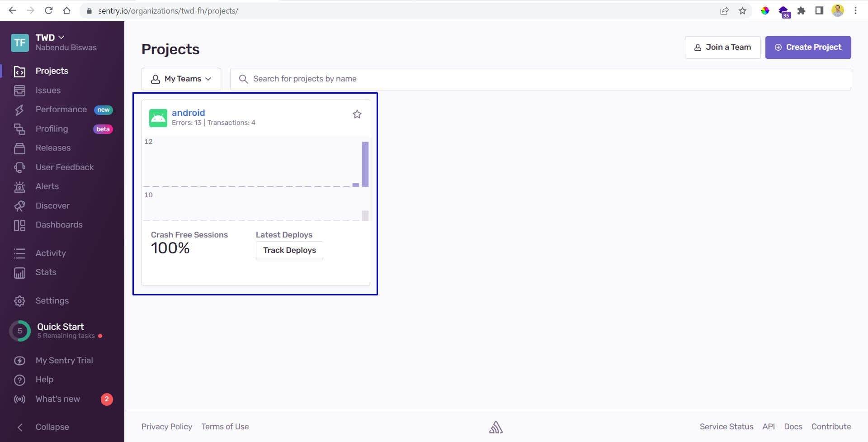Viewport: 868px width, 442px height.
Task: Open Dashboards in the sidebar
Action: point(59,225)
